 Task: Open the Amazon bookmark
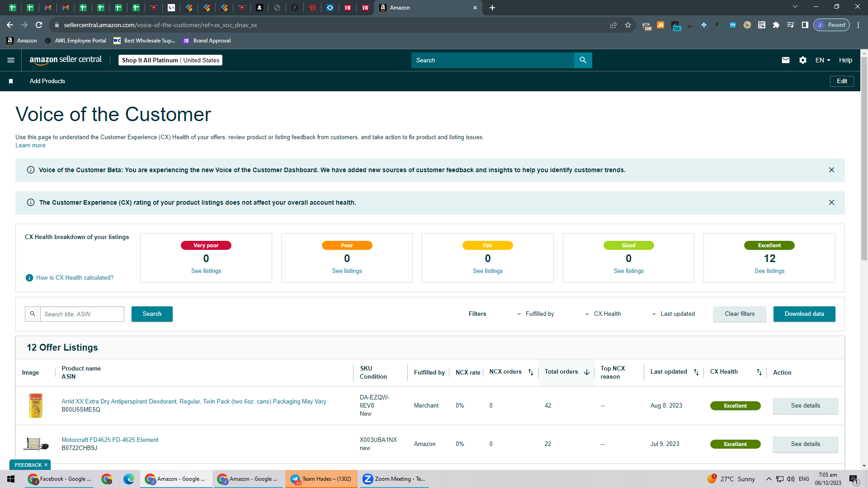[22, 41]
